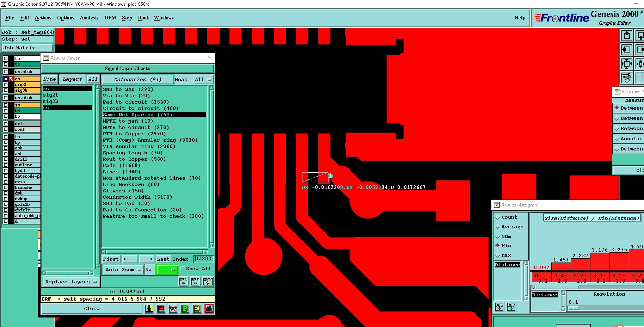The height and width of the screenshot is (327, 644).
Task: Open the Sv green severity dropdown
Action: [167, 270]
